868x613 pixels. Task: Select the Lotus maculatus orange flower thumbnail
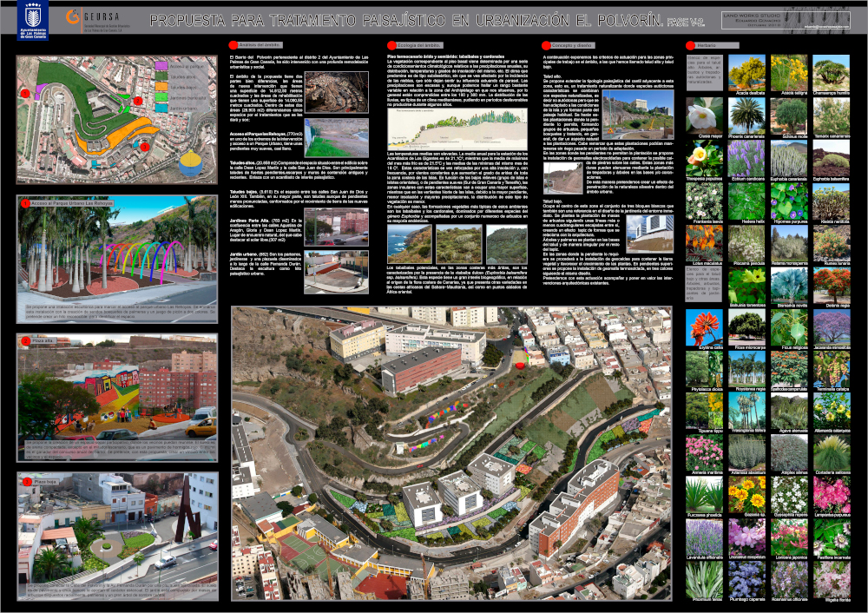coord(704,242)
